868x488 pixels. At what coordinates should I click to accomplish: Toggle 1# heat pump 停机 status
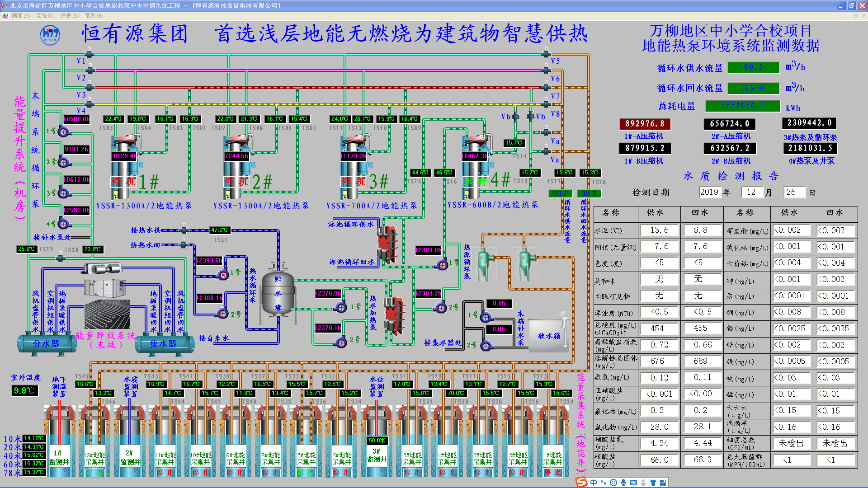[x=123, y=182]
